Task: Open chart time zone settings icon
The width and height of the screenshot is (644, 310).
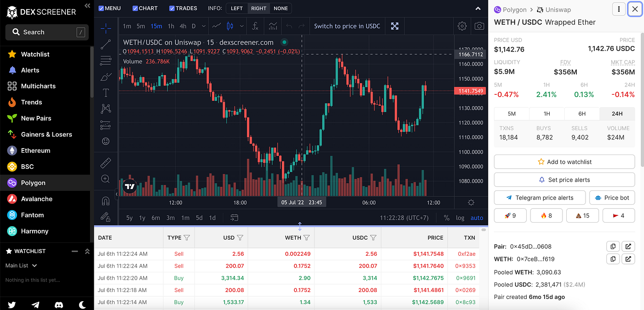Action: click(471, 202)
